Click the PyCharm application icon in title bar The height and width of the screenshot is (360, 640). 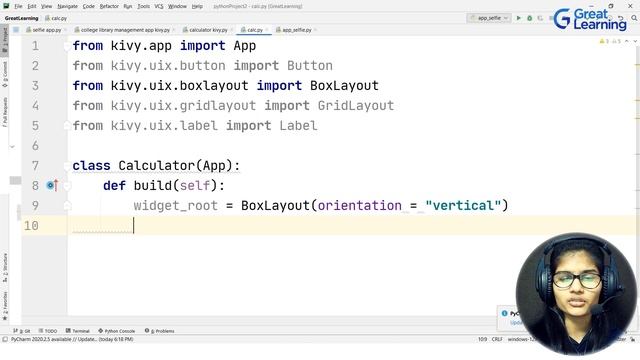6,6
